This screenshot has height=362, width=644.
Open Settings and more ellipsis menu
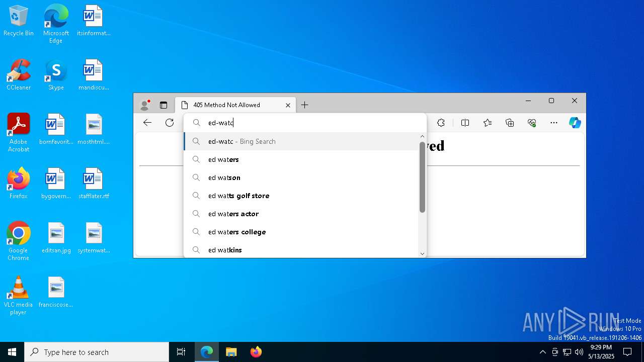coord(554,123)
